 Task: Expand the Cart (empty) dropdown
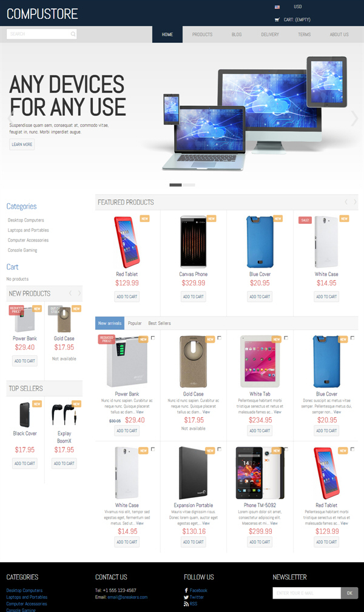pos(297,19)
